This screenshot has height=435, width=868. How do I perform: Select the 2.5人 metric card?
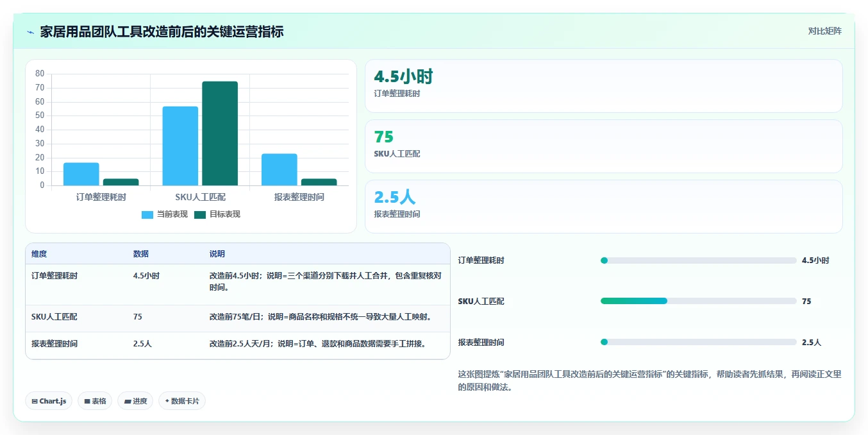pyautogui.click(x=603, y=207)
